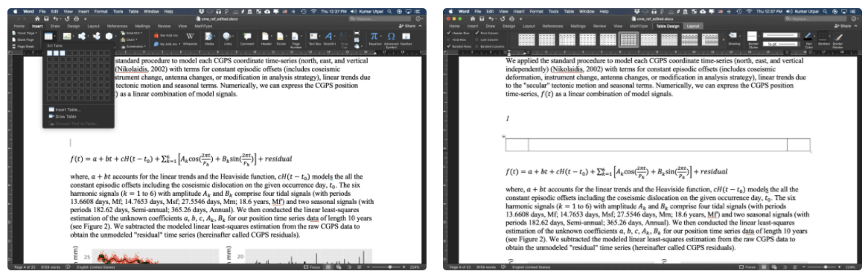
Task: Click Footer icon in left window ribbon
Action: 280,36
